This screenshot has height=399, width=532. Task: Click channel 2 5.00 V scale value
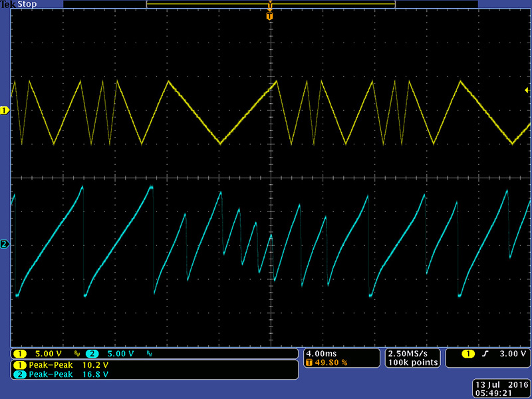120,354
